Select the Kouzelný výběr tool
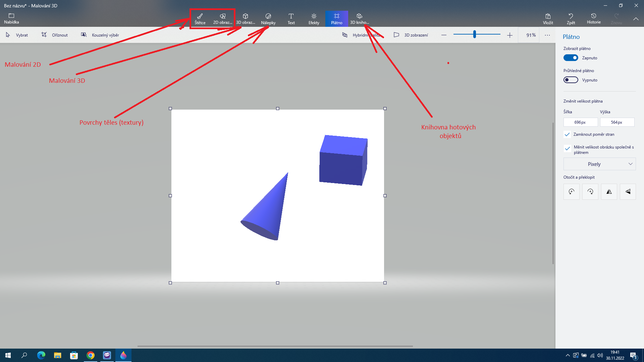Screen dimensions: 644x362 coord(100,35)
